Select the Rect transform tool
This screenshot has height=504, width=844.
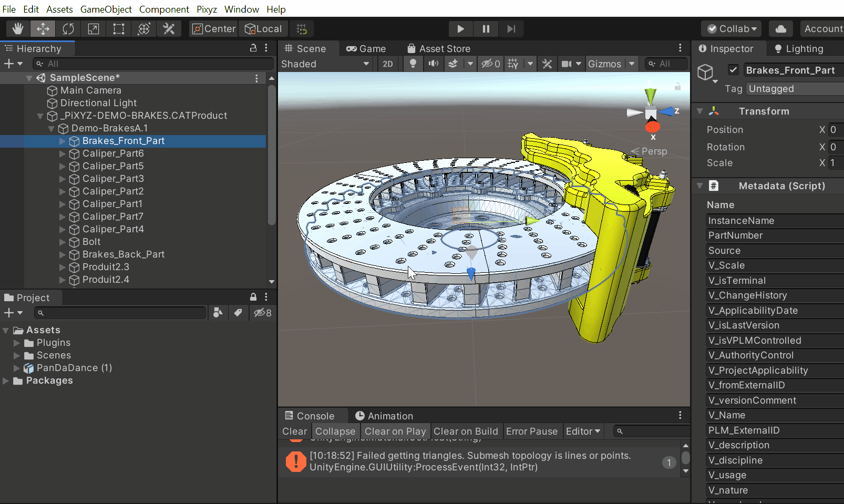(119, 29)
